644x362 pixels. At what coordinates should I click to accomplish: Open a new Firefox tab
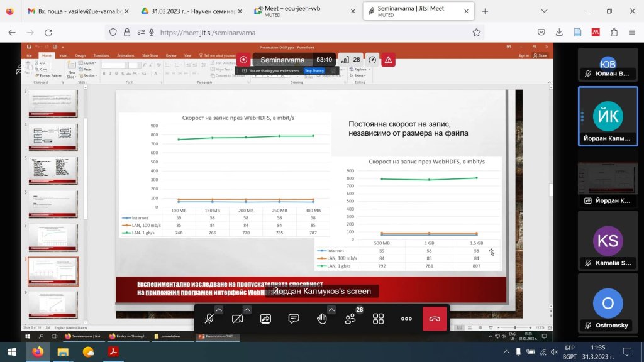point(485,11)
